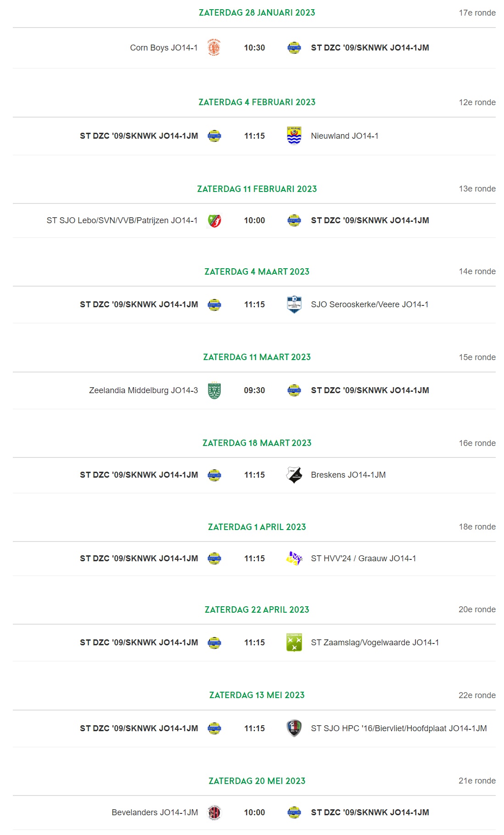Click ST Zaamslag/Vogelwaarde JO14-1 team name
504x835 pixels.
pos(375,643)
